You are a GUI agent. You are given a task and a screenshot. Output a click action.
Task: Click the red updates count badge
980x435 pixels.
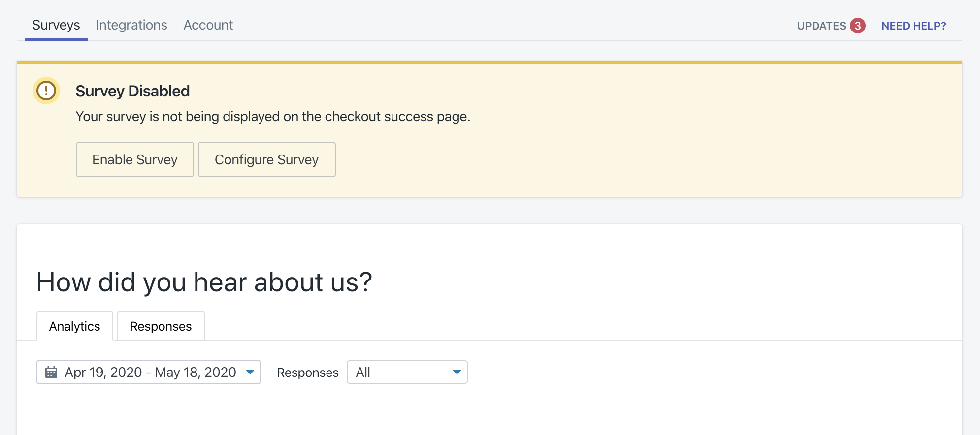pyautogui.click(x=857, y=26)
